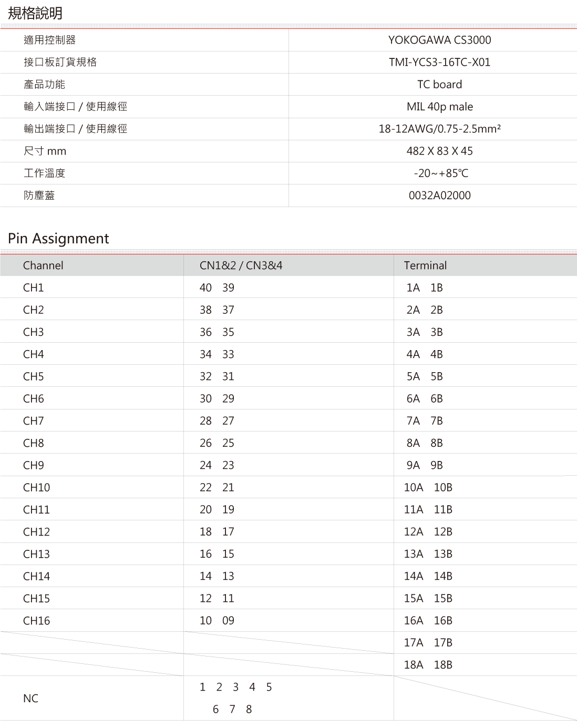Image resolution: width=577 pixels, height=728 pixels.
Task: Click the Pin Assignment heading
Action: pyautogui.click(x=58, y=239)
